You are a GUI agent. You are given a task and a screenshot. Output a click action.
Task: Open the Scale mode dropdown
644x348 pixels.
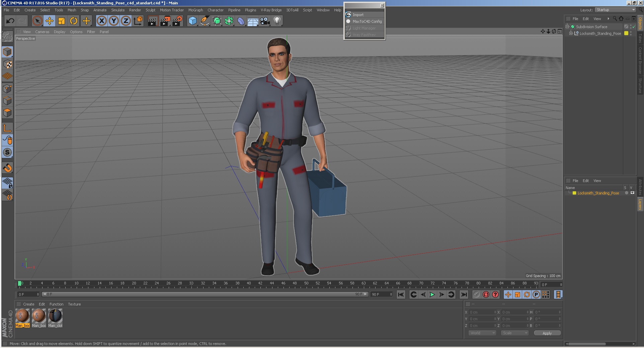(514, 333)
